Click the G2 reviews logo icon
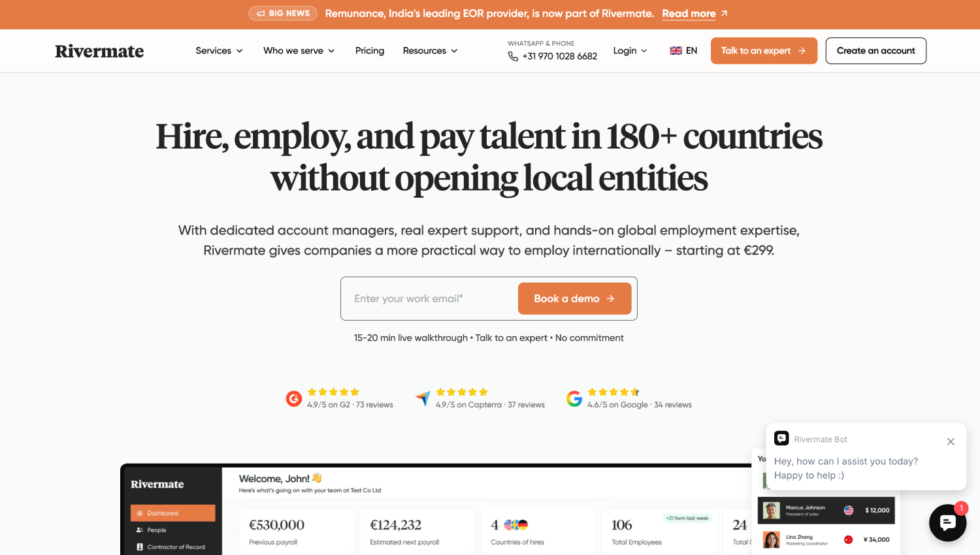 coord(294,398)
